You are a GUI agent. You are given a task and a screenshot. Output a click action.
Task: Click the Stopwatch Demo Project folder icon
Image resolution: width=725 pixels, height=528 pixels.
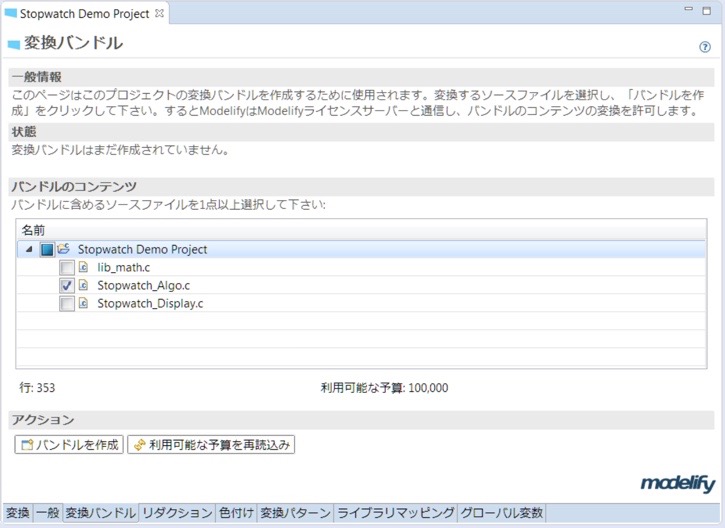click(x=64, y=249)
